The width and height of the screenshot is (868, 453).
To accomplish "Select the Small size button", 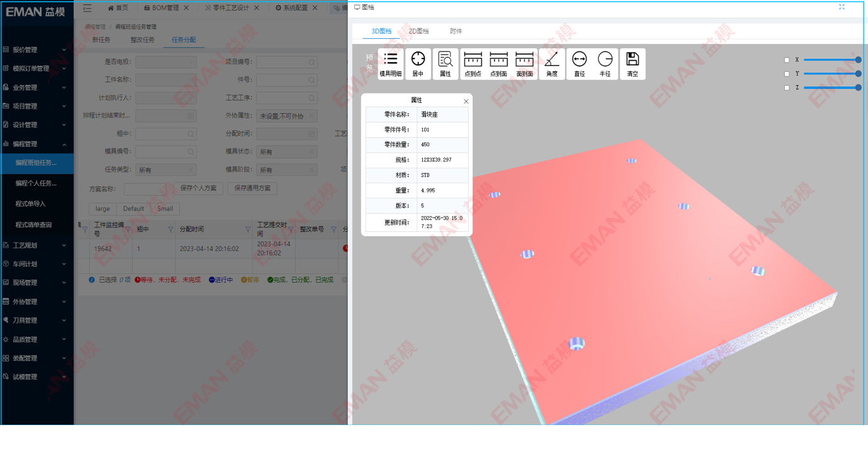I will [165, 208].
